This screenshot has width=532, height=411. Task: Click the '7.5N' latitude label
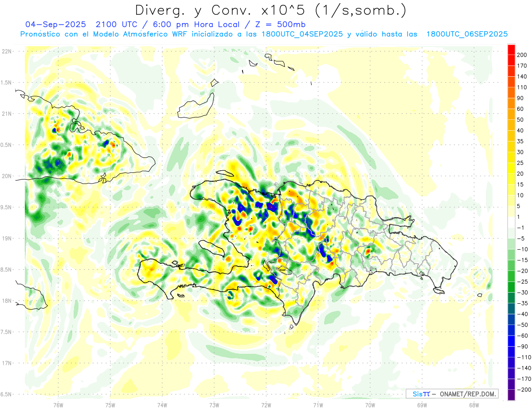click(x=6, y=332)
